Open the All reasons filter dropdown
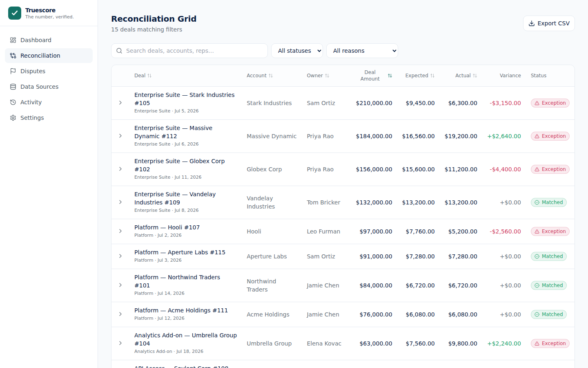The width and height of the screenshot is (588, 368). tap(362, 51)
